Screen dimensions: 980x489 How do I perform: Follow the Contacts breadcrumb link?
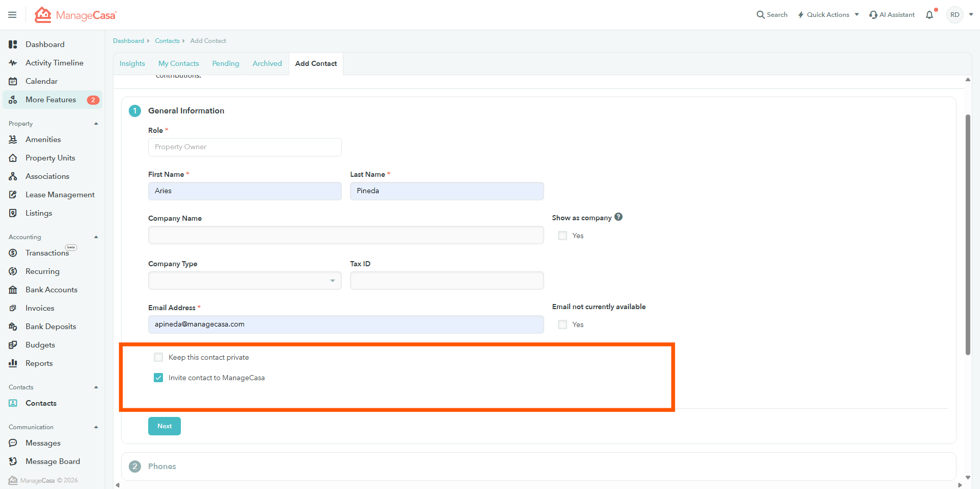167,41
